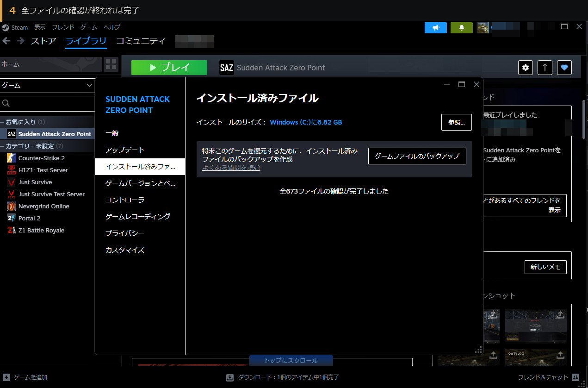Open the second screenshot thumbnail

coord(536,326)
